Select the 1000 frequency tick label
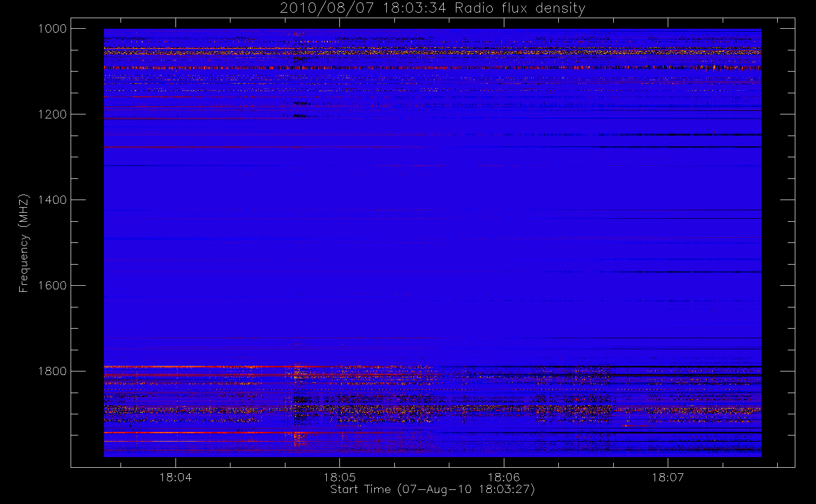The height and width of the screenshot is (504, 816). (52, 29)
